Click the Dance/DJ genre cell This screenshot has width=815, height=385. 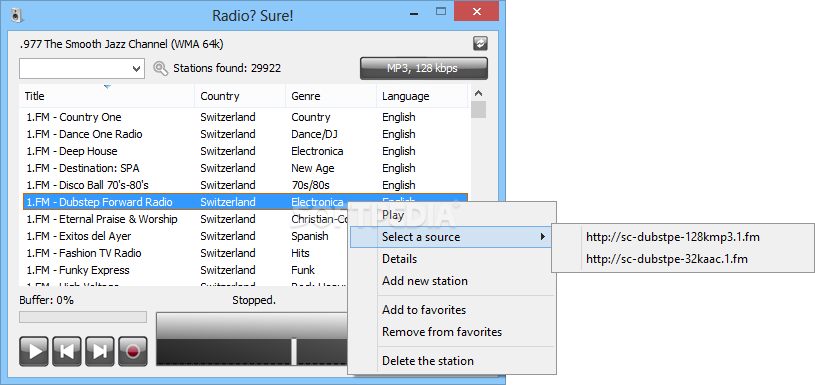click(x=314, y=134)
